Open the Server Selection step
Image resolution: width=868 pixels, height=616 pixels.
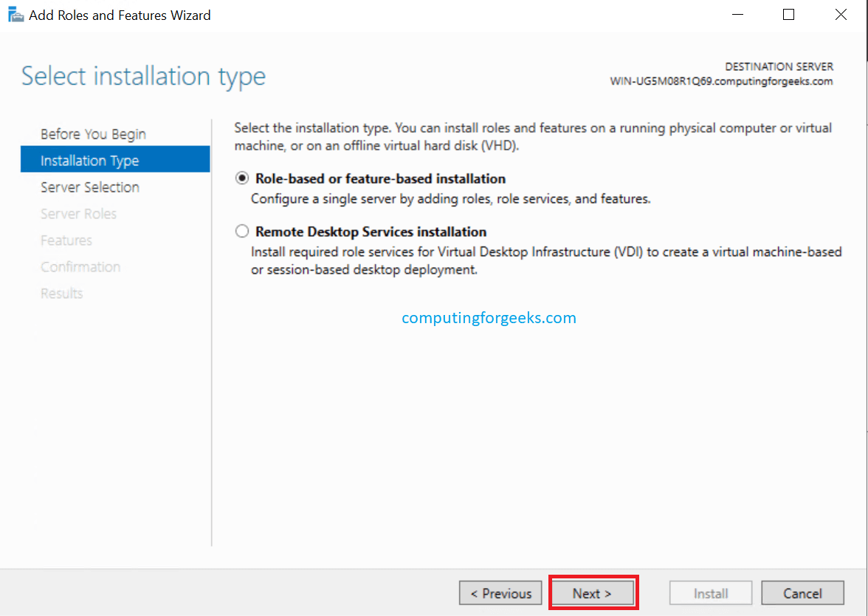pos(90,187)
